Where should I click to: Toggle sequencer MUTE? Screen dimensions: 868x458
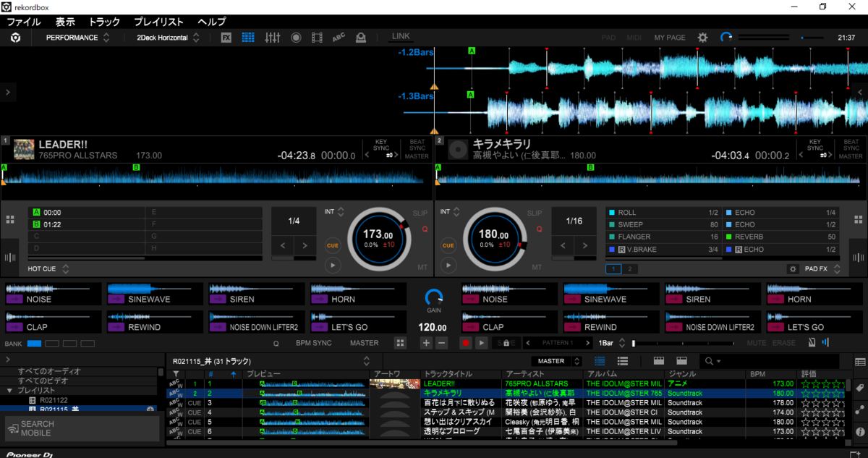tap(757, 343)
